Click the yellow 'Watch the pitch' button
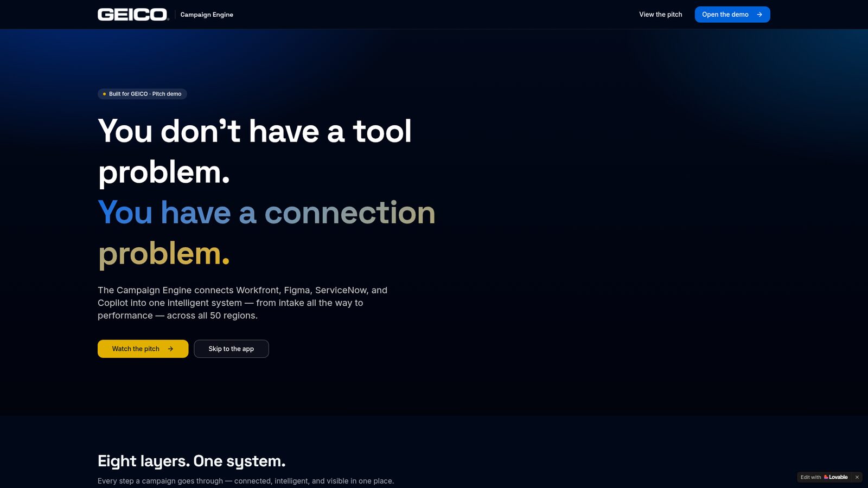 coord(143,349)
